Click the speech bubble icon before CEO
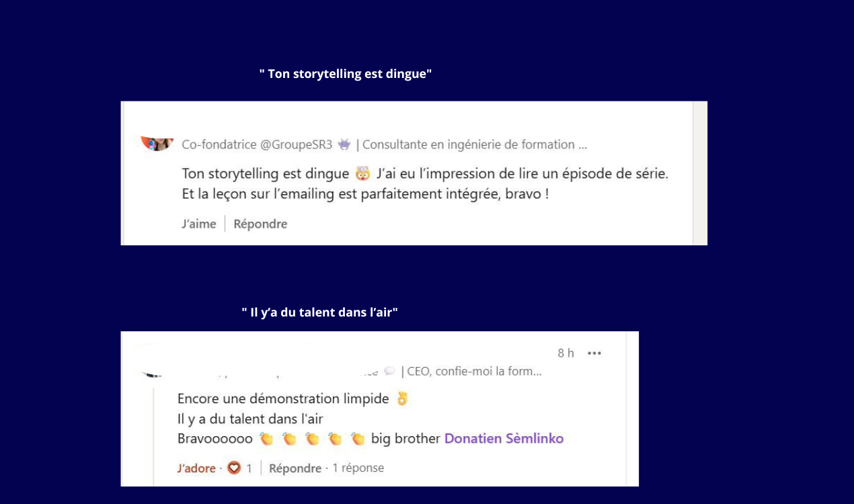The image size is (854, 504). [389, 371]
